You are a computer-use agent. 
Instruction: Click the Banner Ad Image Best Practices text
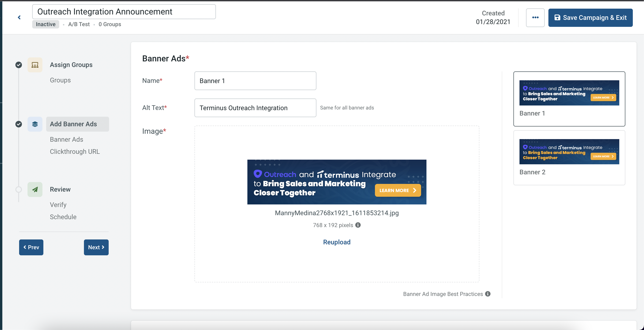[x=443, y=294]
